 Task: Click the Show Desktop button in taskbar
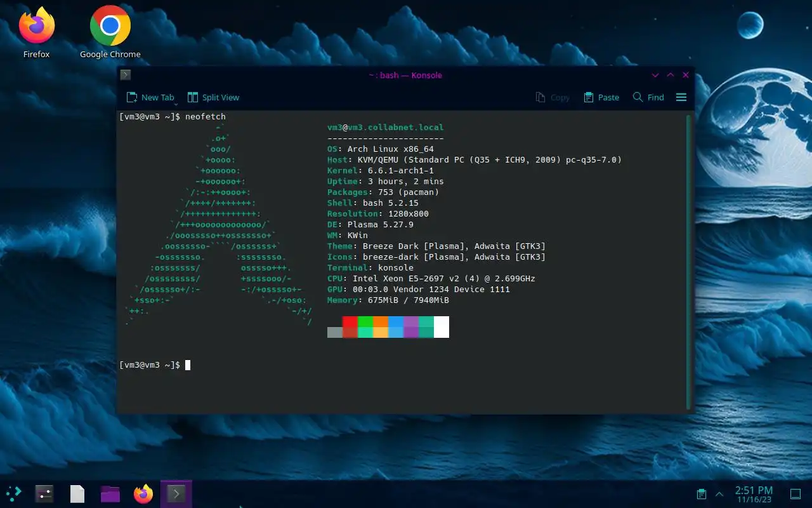point(796,494)
